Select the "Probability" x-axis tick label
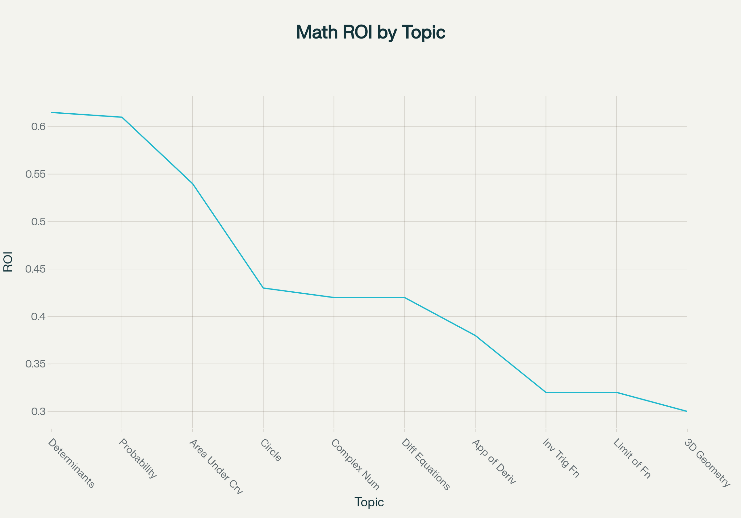 click(x=138, y=458)
